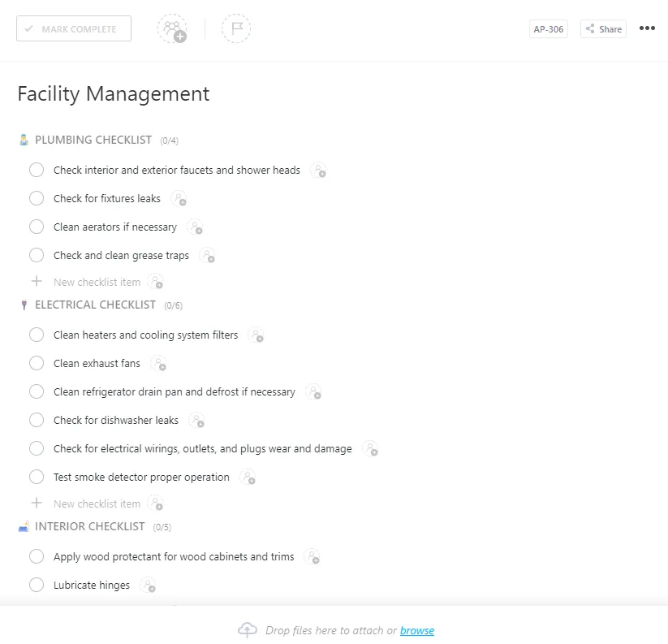Image resolution: width=668 pixels, height=644 pixels.
Task: Mark 'Apply wood protectant' item as done
Action: point(37,556)
